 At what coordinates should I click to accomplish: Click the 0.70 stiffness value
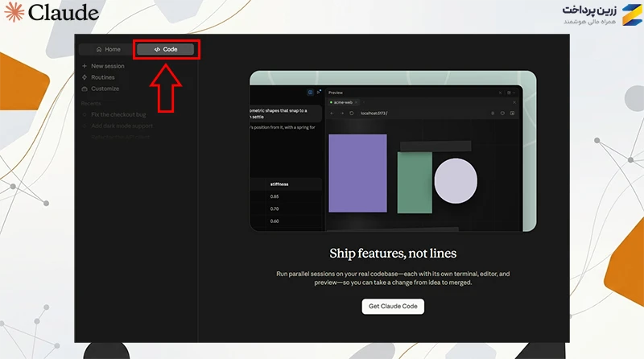pos(275,208)
